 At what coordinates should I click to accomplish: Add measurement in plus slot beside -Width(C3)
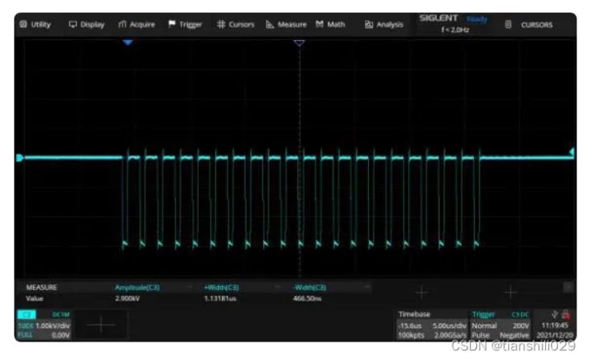coord(421,293)
